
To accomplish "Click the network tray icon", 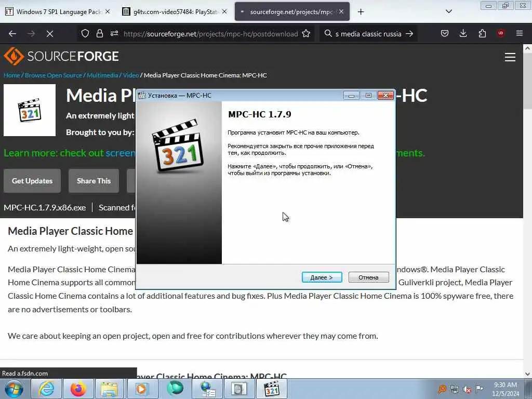I will [x=454, y=390].
